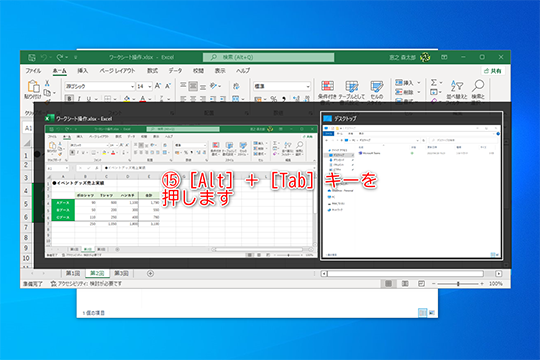Toggle Bold formatting
The image size is (540, 360).
69,99
